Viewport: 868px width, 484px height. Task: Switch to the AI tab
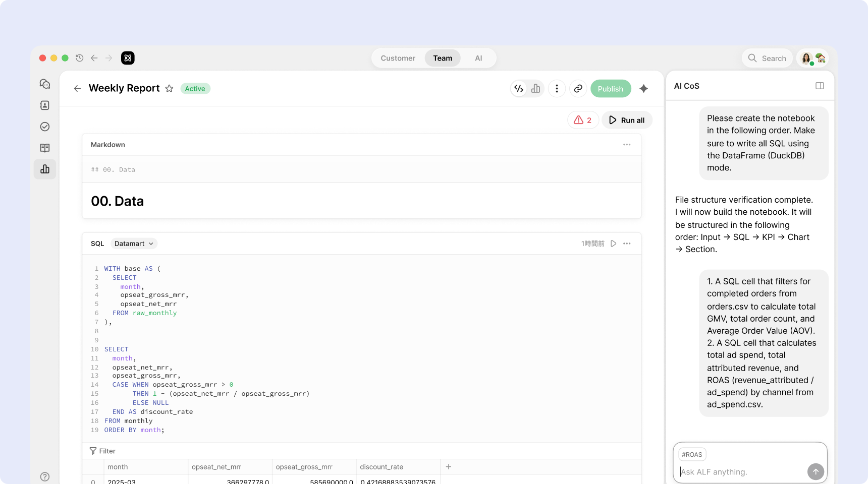(478, 58)
